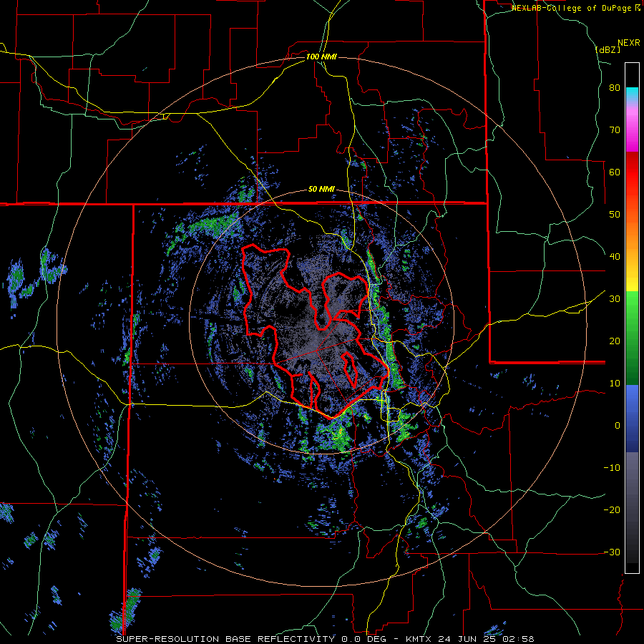Click the NEXLAB-College of DuPage watermark text
This screenshot has width=644, height=644.
click(x=575, y=8)
